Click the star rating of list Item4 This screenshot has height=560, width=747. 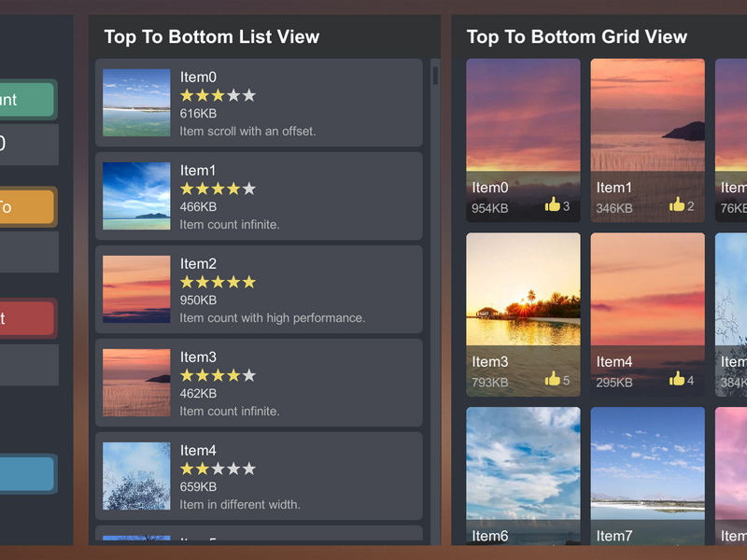pos(218,469)
